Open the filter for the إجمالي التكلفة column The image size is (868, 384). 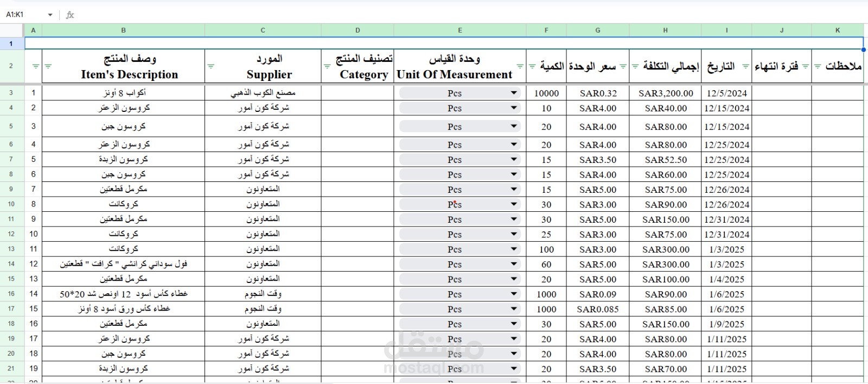(x=635, y=66)
